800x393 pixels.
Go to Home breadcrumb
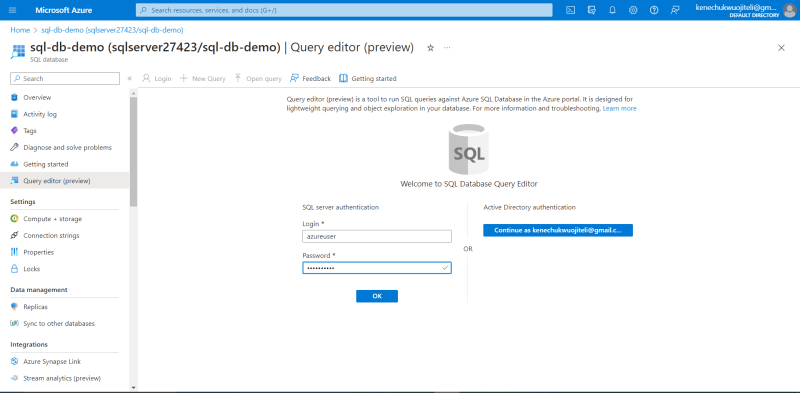coord(20,30)
